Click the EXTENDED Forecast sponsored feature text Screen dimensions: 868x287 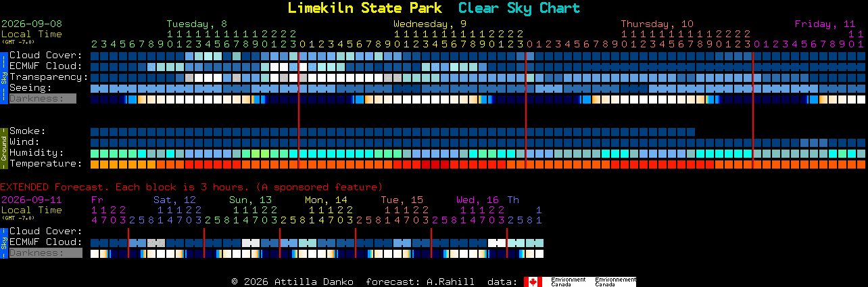coord(191,187)
